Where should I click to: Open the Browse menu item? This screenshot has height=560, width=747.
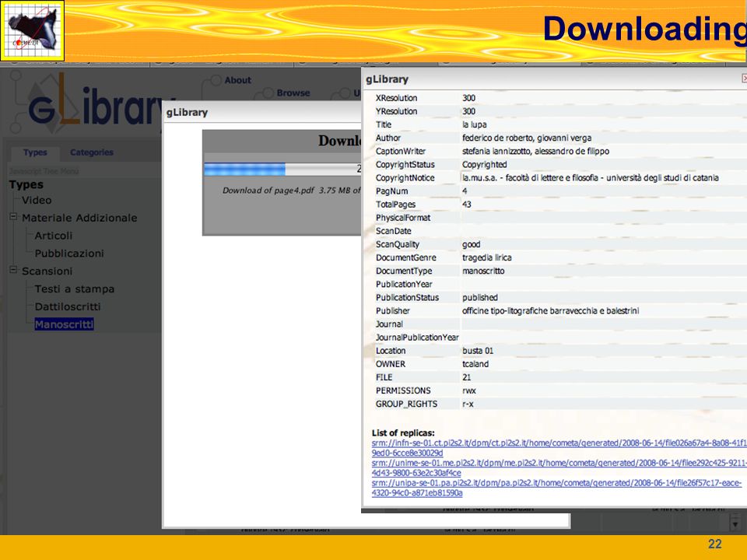(293, 93)
